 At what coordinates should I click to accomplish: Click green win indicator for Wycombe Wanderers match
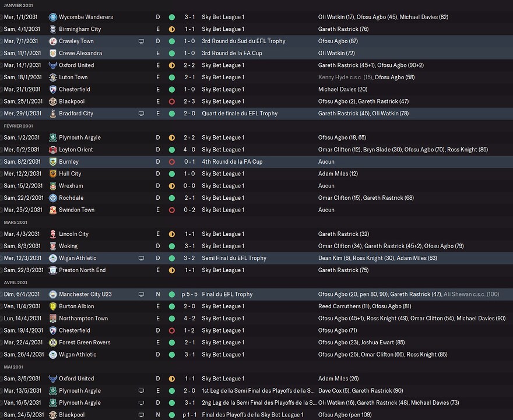(172, 17)
